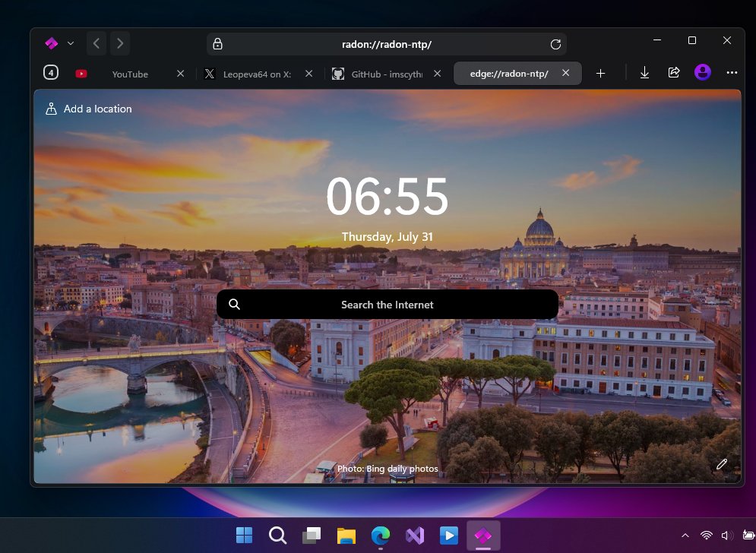Open the tab counter showing 4
Image resolution: width=756 pixels, height=553 pixels.
click(51, 73)
